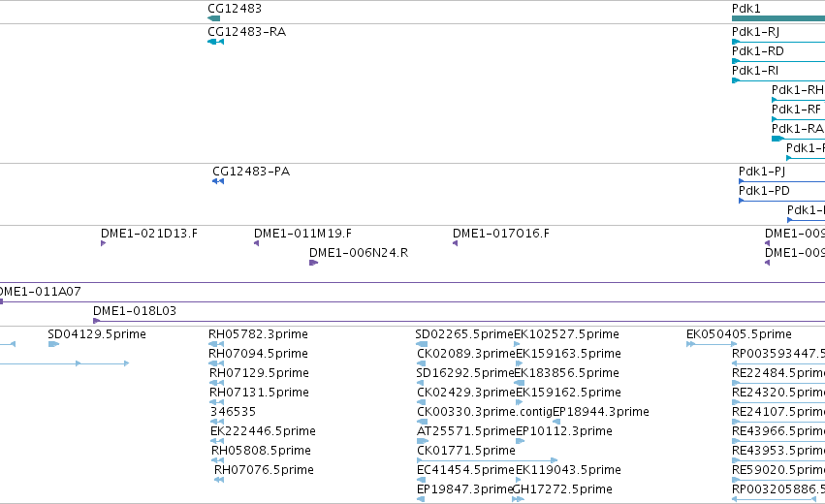825x504 pixels.
Task: Select the CK02429.3prime EST label
Action: point(466,393)
